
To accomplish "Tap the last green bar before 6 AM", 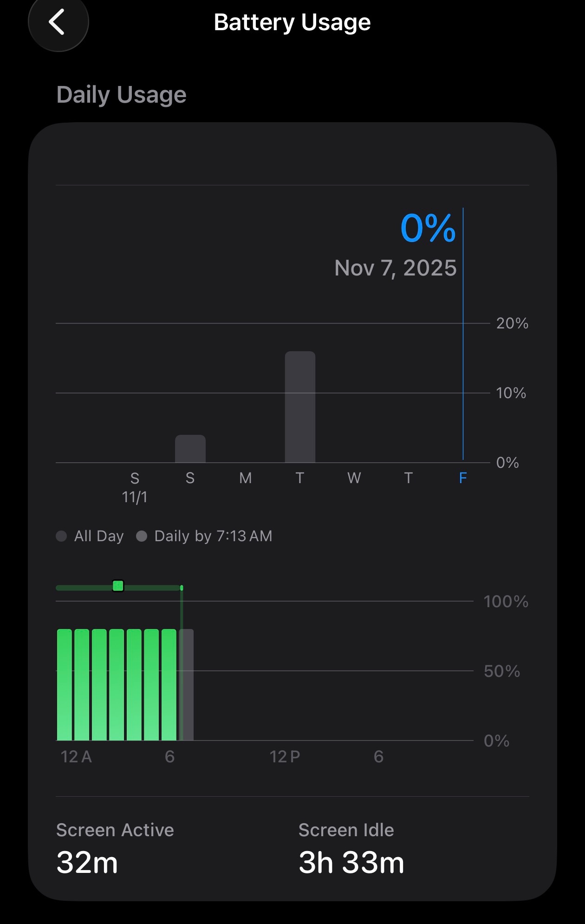I will point(169,684).
